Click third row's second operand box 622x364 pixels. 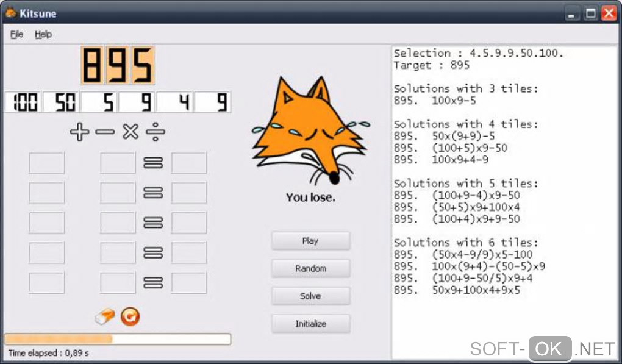(x=118, y=223)
